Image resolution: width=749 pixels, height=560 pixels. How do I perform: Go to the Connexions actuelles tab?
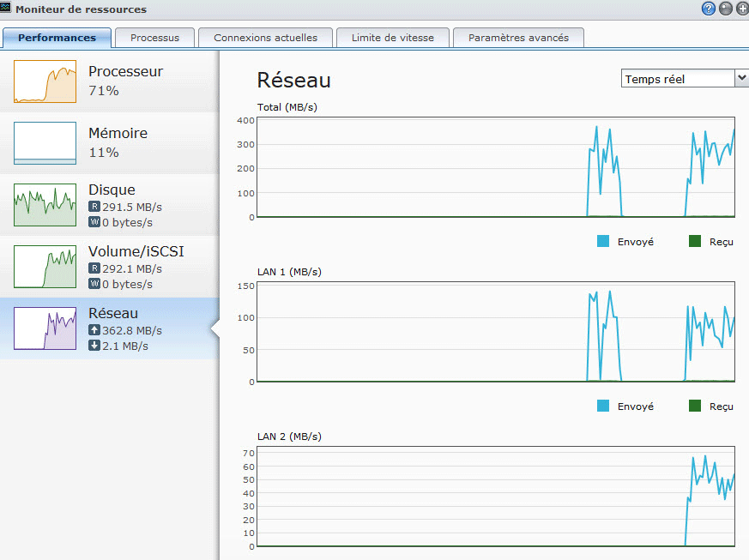point(265,38)
